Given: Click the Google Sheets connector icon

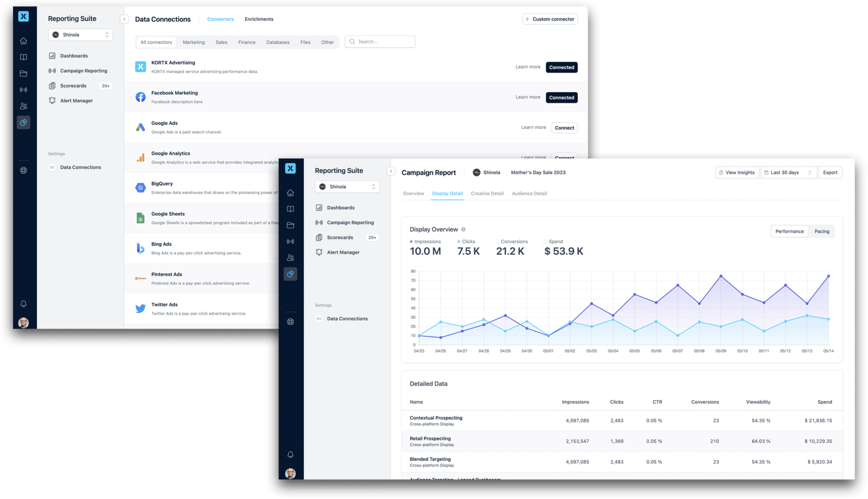Looking at the screenshot, I should pyautogui.click(x=141, y=218).
